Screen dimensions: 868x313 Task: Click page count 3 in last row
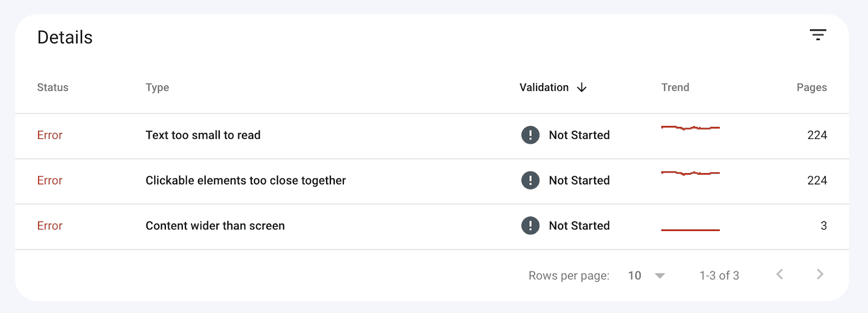pos(824,226)
